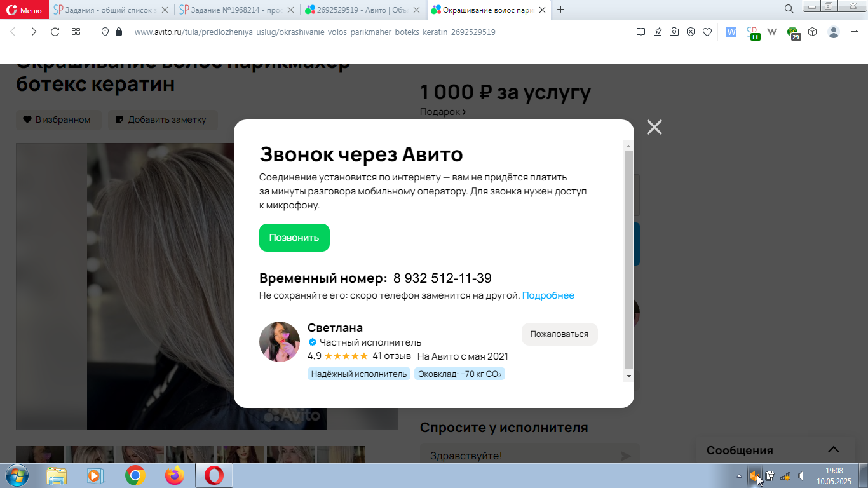Screen dimensions: 868x488
Task: Click the Эковклад: −70 кг CO₂ badge
Action: click(459, 374)
